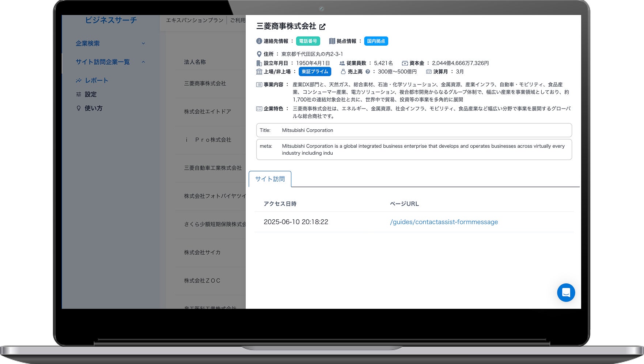Click the lightbulb icon beside 使い方

pyautogui.click(x=79, y=108)
